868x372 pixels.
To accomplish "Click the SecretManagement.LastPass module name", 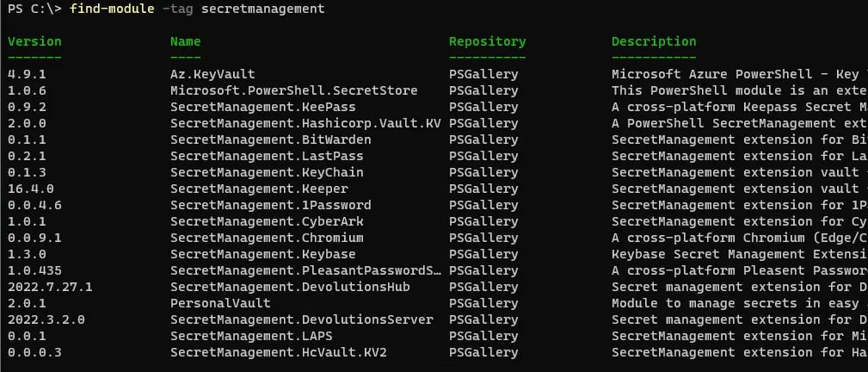I will pyautogui.click(x=267, y=156).
